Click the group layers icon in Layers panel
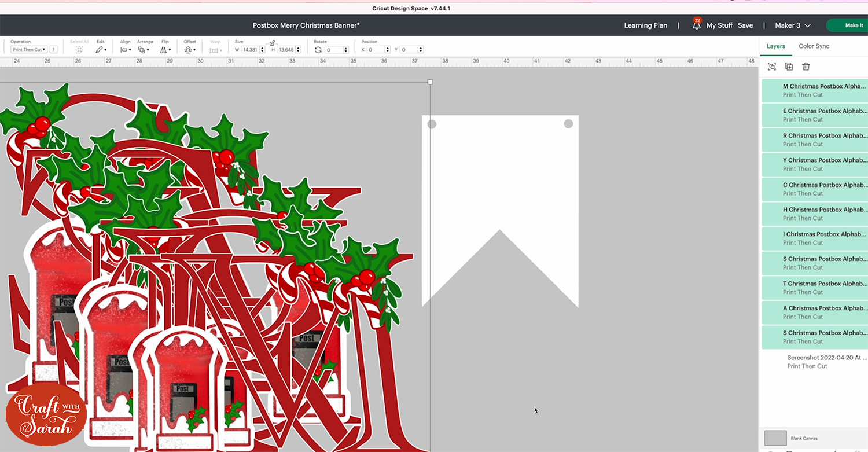868x452 pixels. (772, 67)
